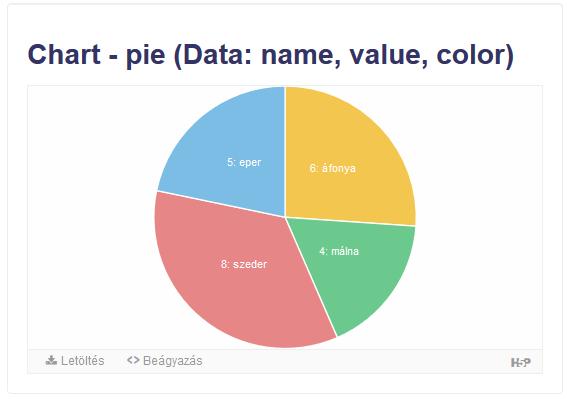Click the empty footer bar between Beágyazás and H5P
The height and width of the screenshot is (399, 567).
pyautogui.click(x=356, y=361)
